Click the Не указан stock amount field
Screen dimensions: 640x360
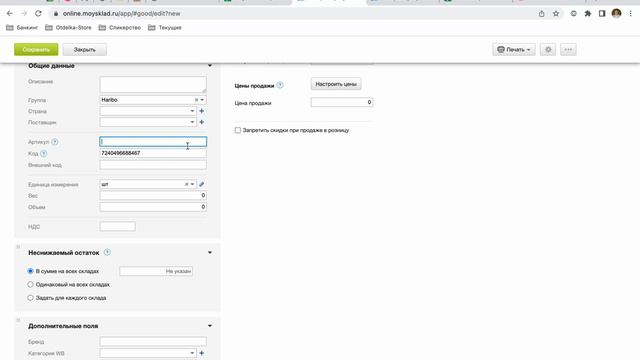pos(156,271)
